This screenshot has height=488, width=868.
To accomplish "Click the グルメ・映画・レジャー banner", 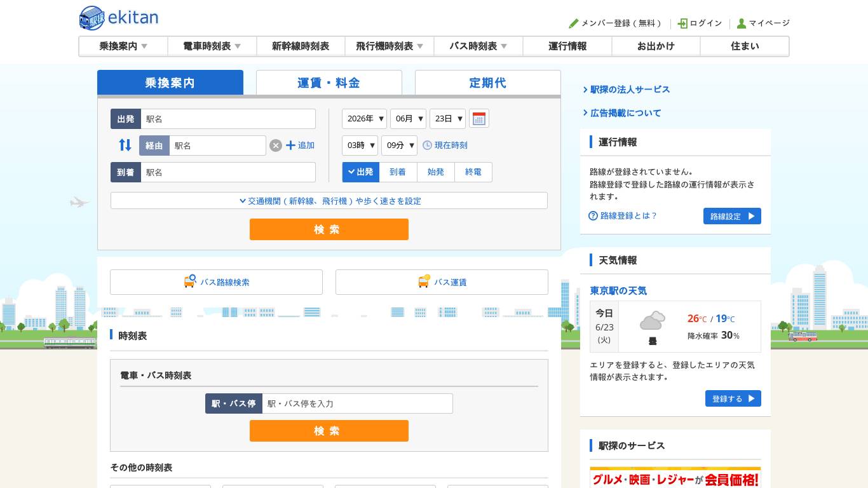I will tap(675, 478).
